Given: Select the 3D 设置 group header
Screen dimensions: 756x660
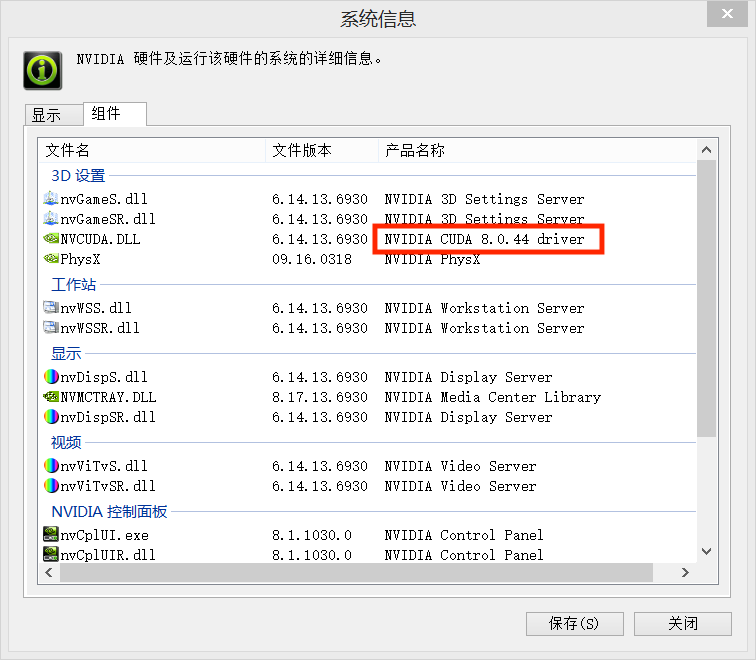Looking at the screenshot, I should 78,175.
